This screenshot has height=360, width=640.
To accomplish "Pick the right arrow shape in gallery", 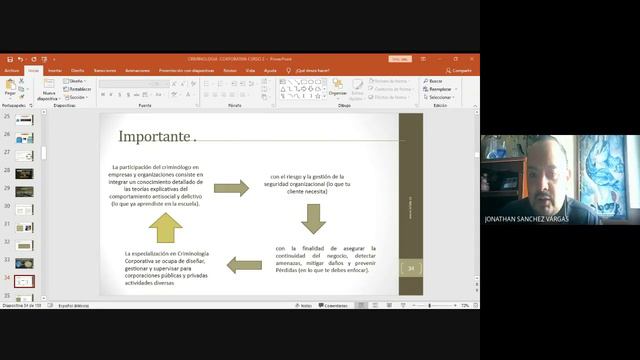I will 304,89.
